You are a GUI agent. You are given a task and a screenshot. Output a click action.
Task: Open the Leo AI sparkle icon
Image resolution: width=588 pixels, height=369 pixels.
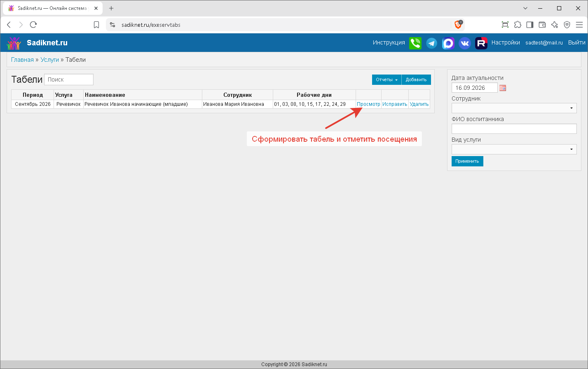(x=555, y=25)
